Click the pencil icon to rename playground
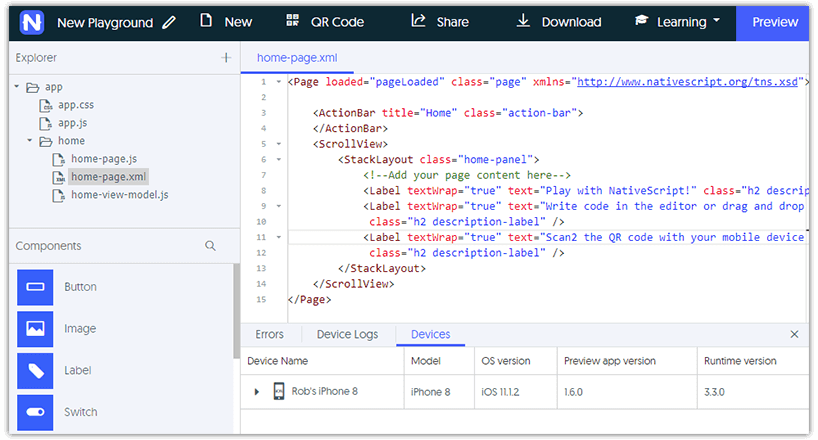This screenshot has height=440, width=818. 169,22
